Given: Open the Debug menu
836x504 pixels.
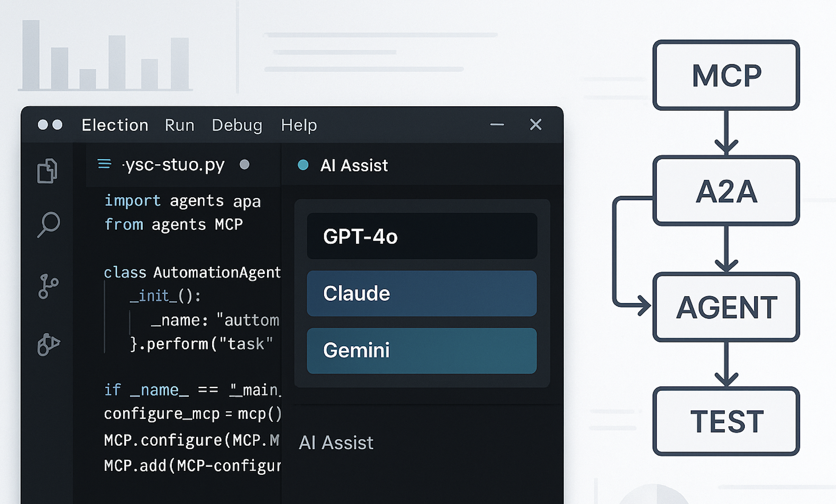Looking at the screenshot, I should tap(237, 125).
